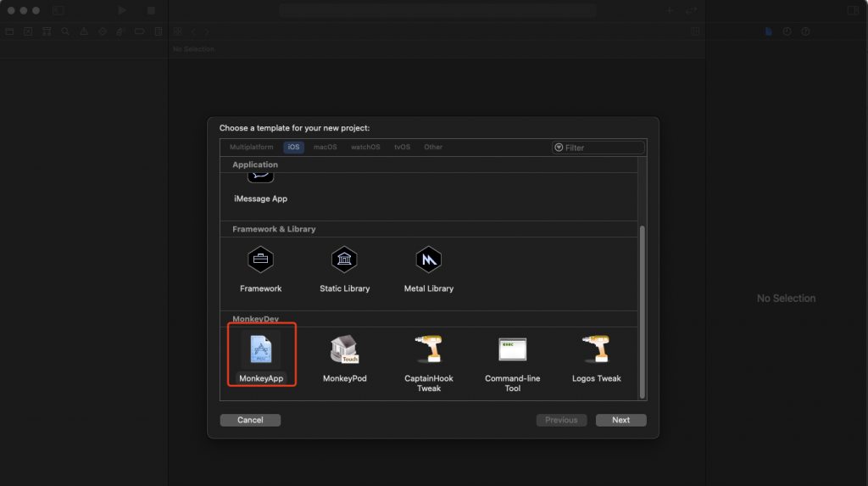The image size is (868, 486).
Task: Toggle the inspector sidebar icon
Action: click(853, 10)
